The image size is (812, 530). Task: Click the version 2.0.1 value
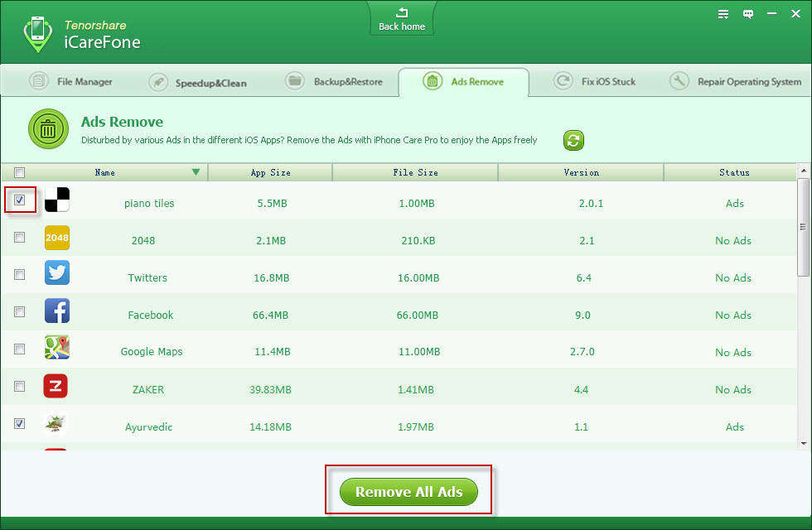point(591,204)
